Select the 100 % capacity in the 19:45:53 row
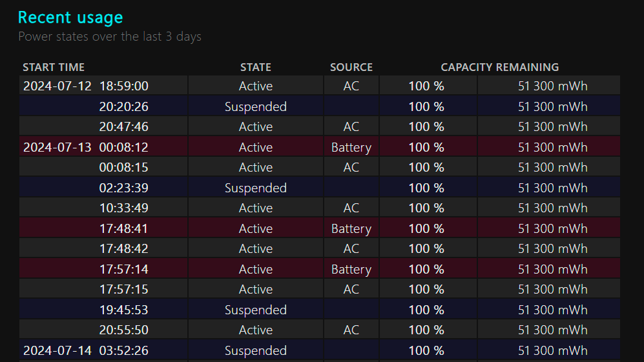This screenshot has height=362, width=644. pos(426,310)
